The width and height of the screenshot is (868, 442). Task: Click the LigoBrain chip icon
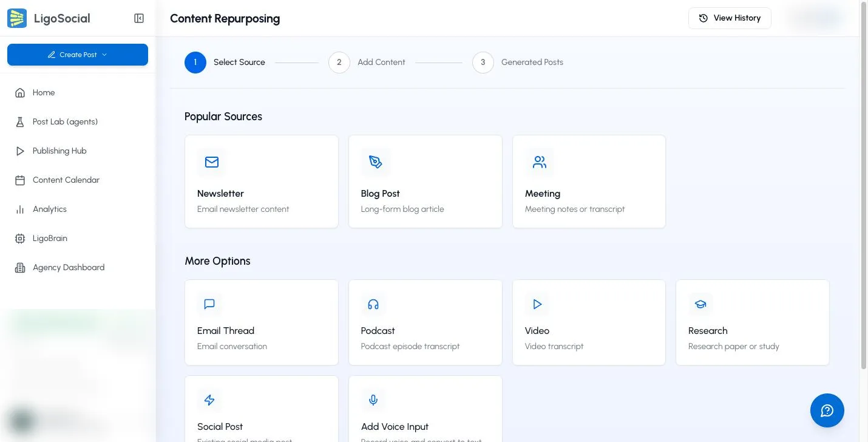coord(20,239)
